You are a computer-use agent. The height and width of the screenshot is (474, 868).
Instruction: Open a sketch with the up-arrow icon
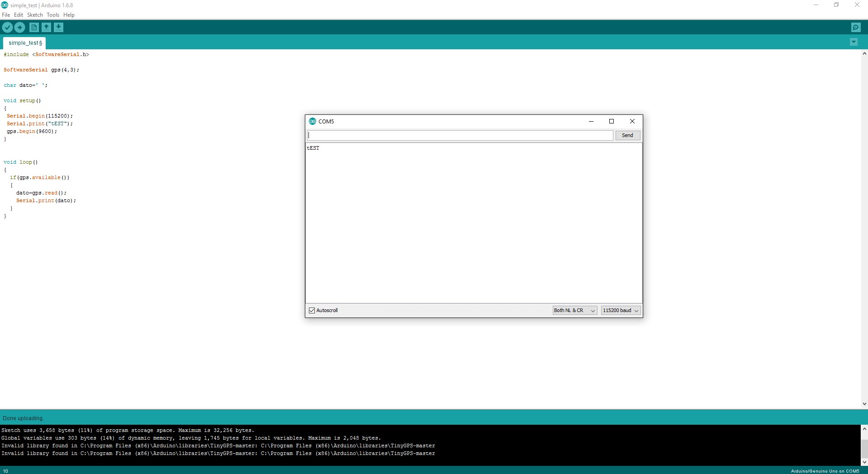coord(46,28)
